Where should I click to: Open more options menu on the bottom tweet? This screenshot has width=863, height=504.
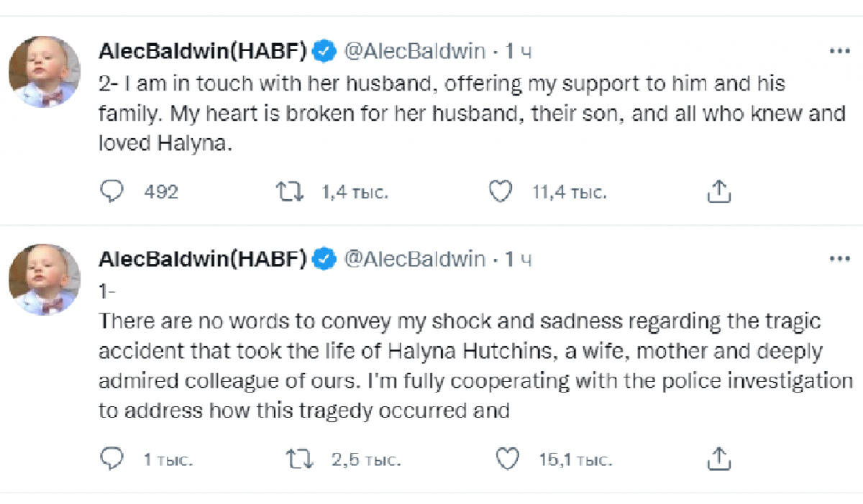[x=840, y=259]
